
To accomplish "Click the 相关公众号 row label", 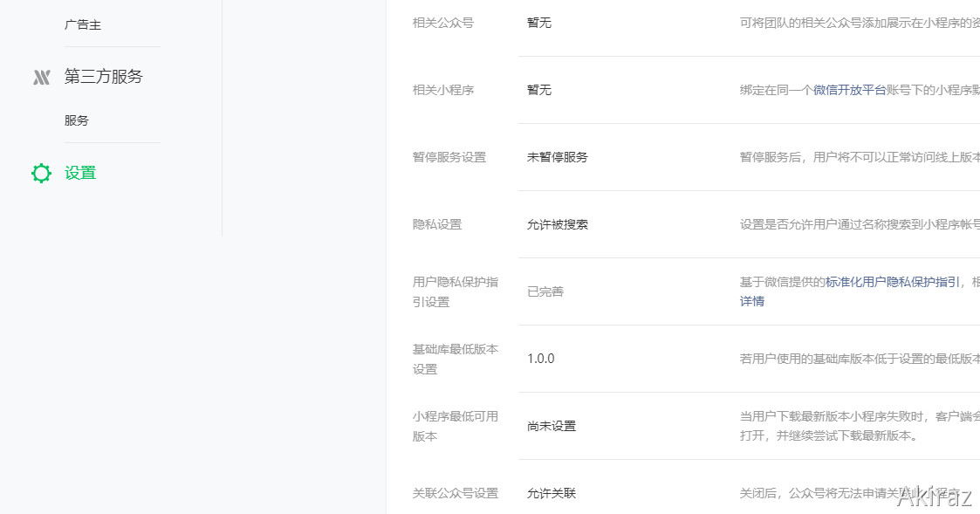I will pos(445,23).
